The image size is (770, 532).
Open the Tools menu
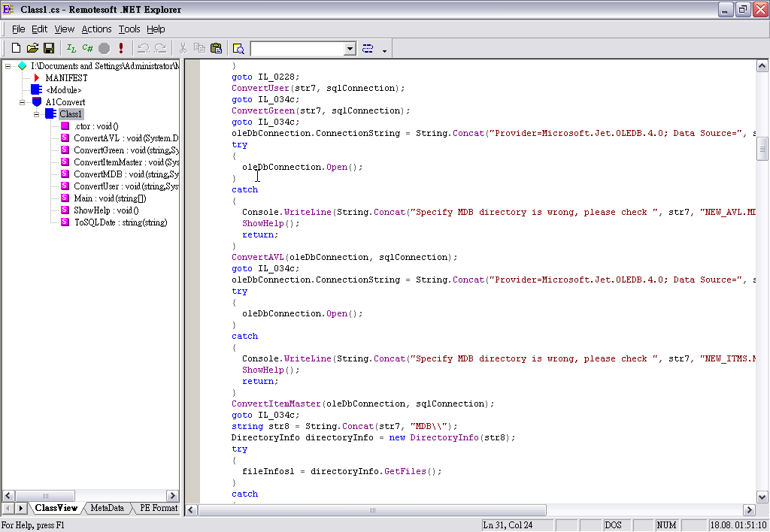point(129,29)
